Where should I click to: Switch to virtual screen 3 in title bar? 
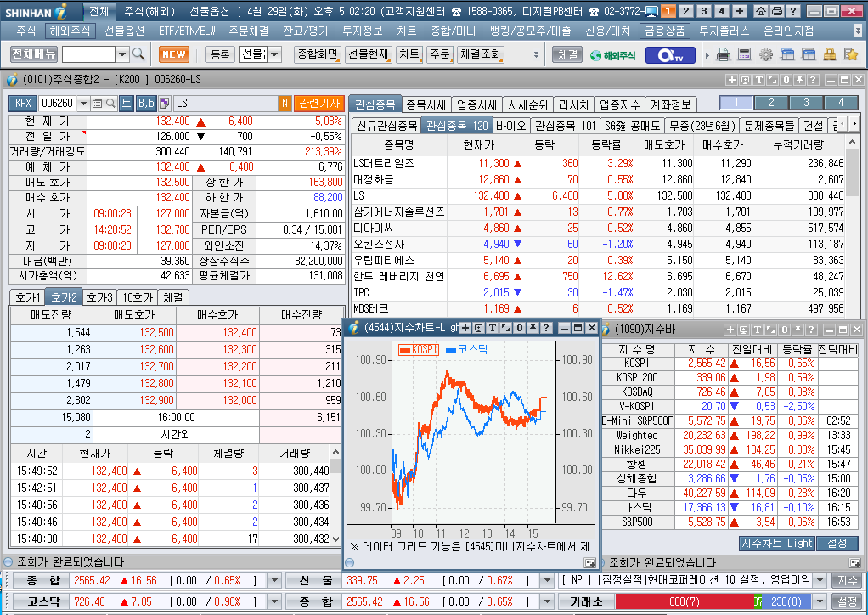(x=703, y=11)
